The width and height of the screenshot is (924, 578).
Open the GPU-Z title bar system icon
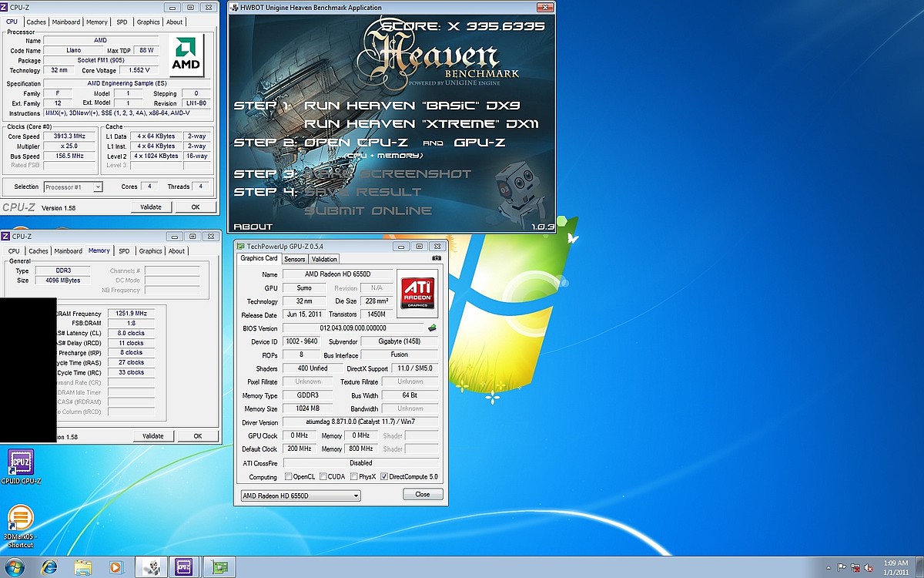pyautogui.click(x=240, y=247)
